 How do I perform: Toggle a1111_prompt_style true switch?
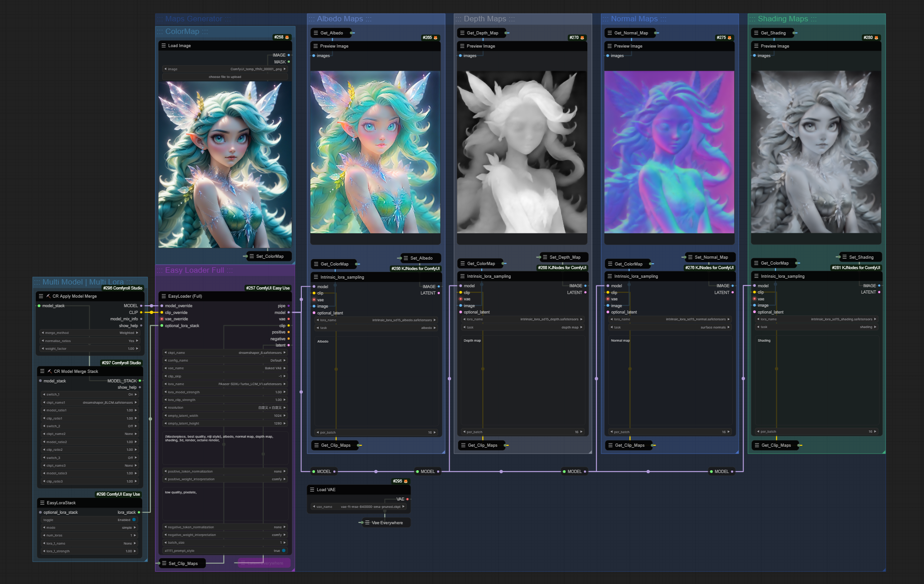[x=284, y=551]
